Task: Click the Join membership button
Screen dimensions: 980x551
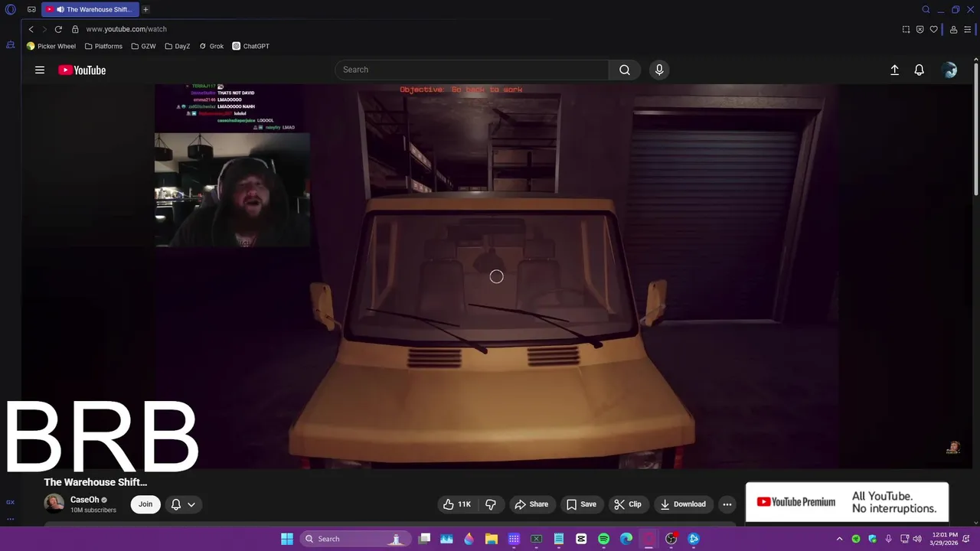Action: 145,504
